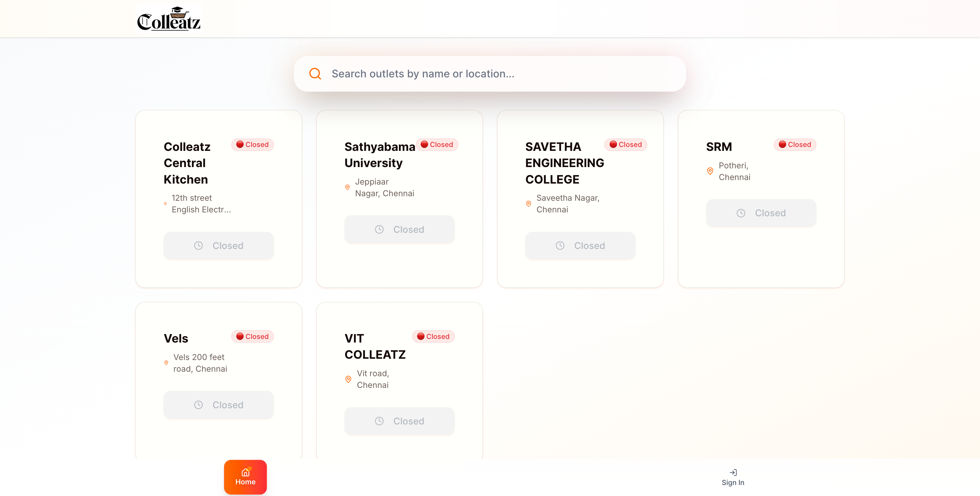Click the Closed badge on Sathyabama University
Image resolution: width=980 pixels, height=496 pixels.
click(437, 144)
